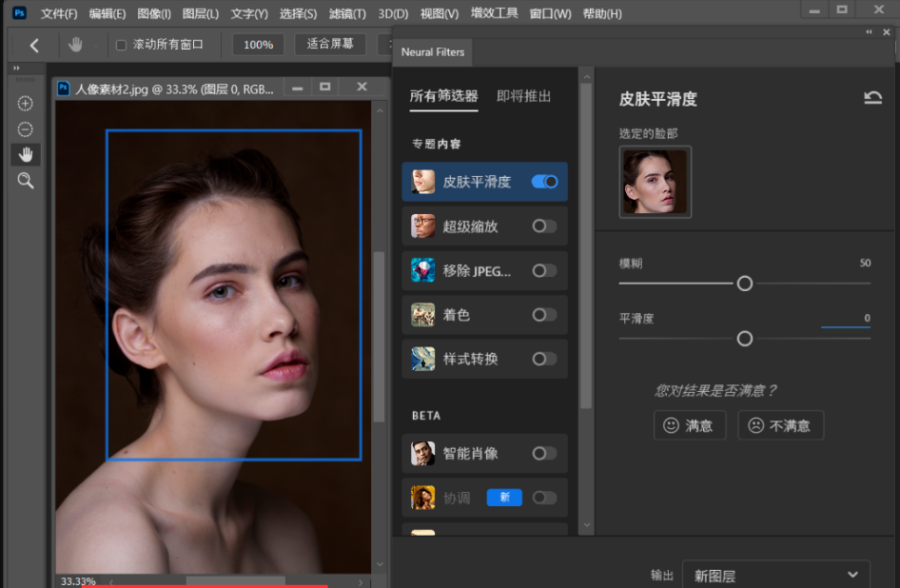Enable the 移除 JPEG filter toggle
Viewport: 900px width, 588px height.
point(544,270)
